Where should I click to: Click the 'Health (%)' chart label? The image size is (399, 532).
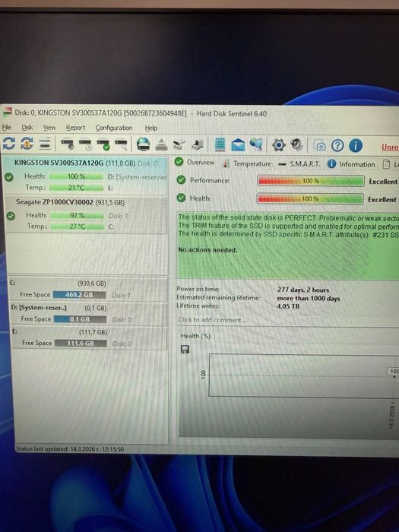point(195,336)
